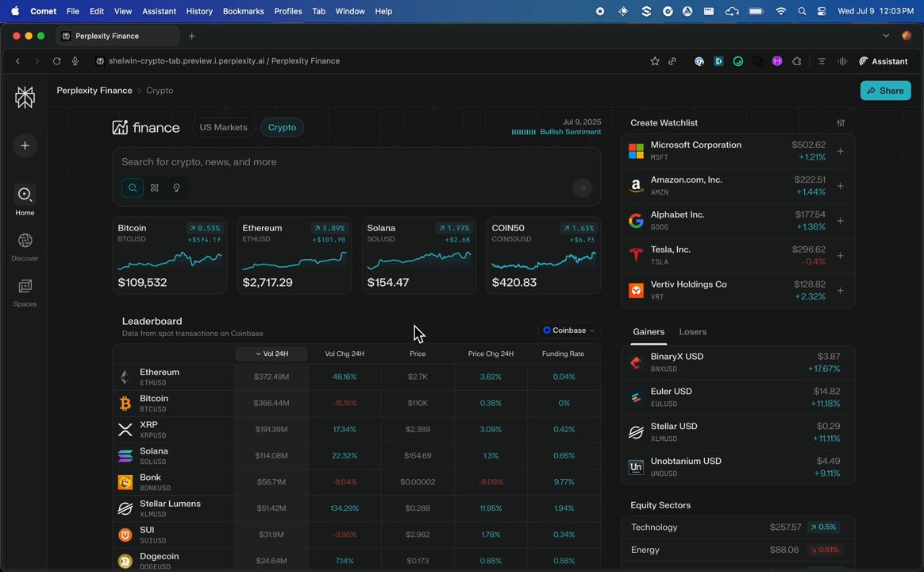Click Perplexity Finance breadcrumb link

coord(94,91)
